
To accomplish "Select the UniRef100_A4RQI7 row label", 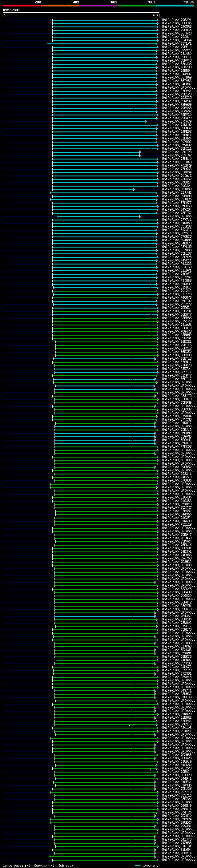I will point(176,423).
